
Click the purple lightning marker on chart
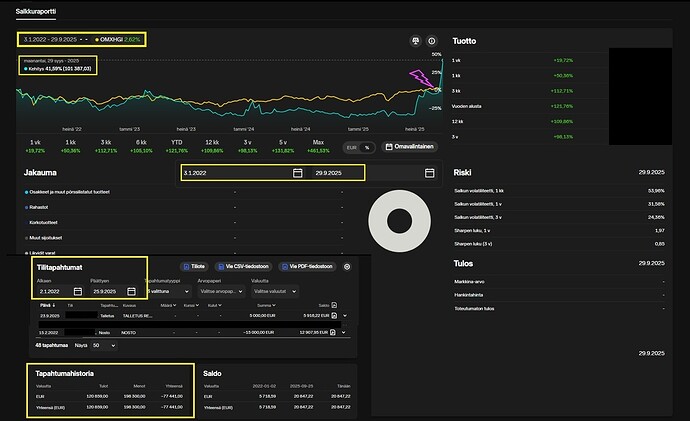[x=421, y=77]
